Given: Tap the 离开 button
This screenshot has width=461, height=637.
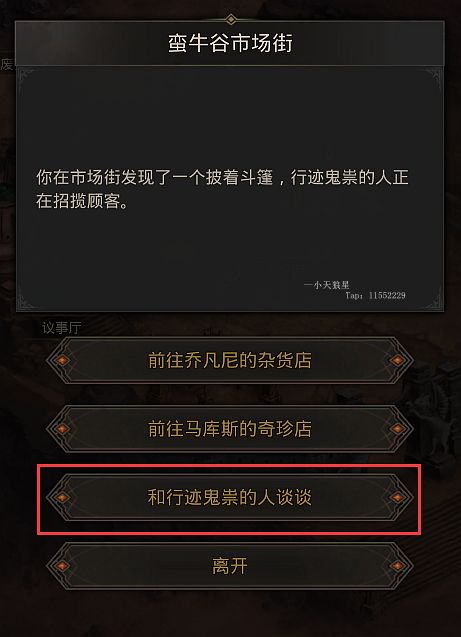Looking at the screenshot, I should [230, 566].
